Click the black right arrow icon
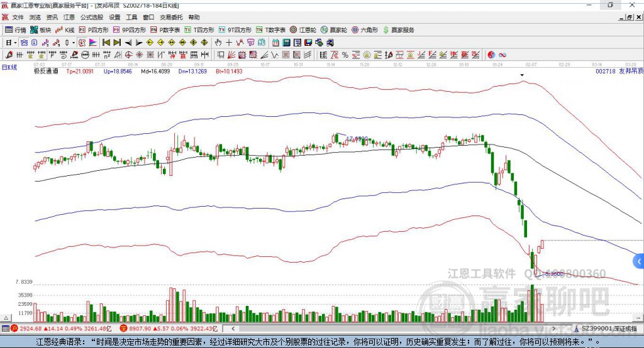 (139, 43)
